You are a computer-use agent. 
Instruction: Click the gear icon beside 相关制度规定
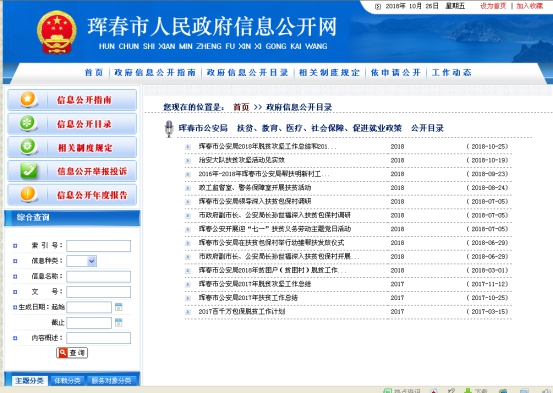[x=28, y=147]
